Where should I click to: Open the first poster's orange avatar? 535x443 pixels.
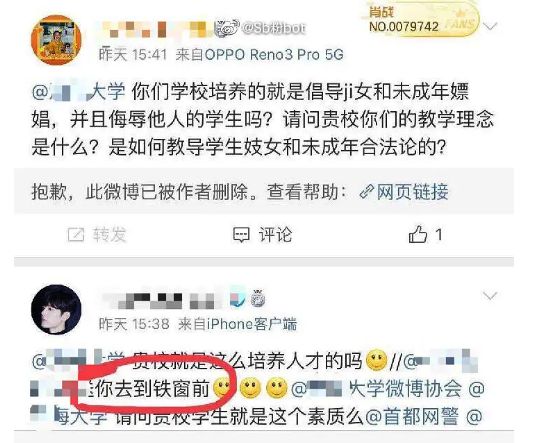[x=56, y=40]
